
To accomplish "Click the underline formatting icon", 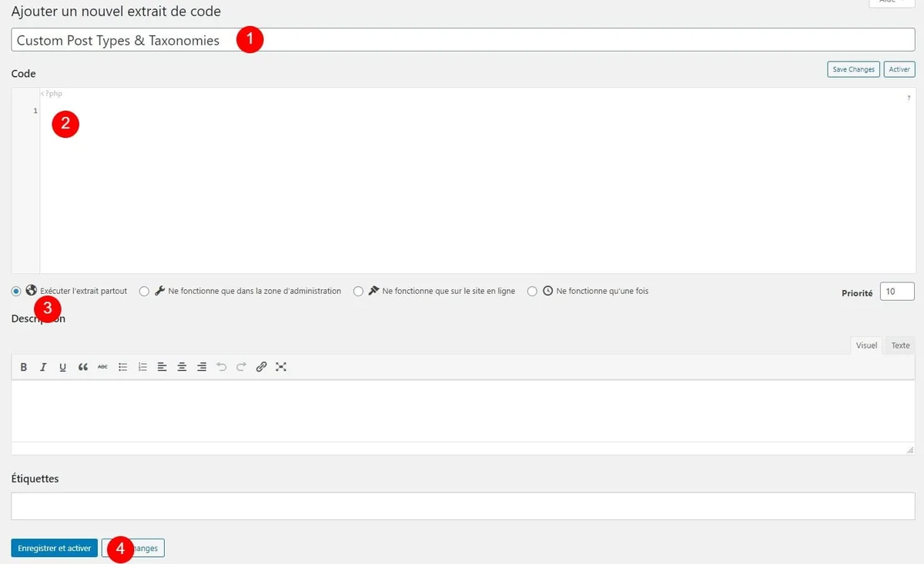I will (x=63, y=367).
